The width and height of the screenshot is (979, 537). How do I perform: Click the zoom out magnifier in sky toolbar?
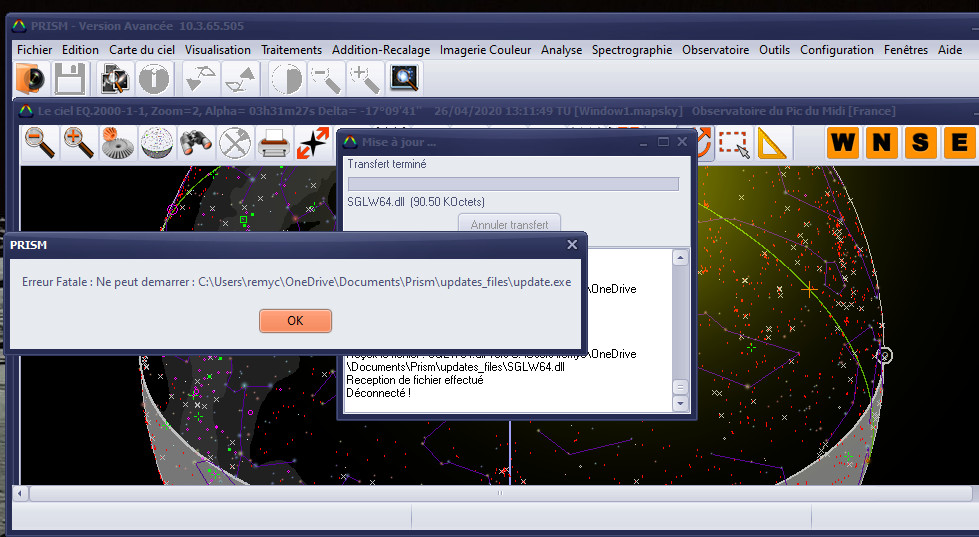pyautogui.click(x=40, y=143)
